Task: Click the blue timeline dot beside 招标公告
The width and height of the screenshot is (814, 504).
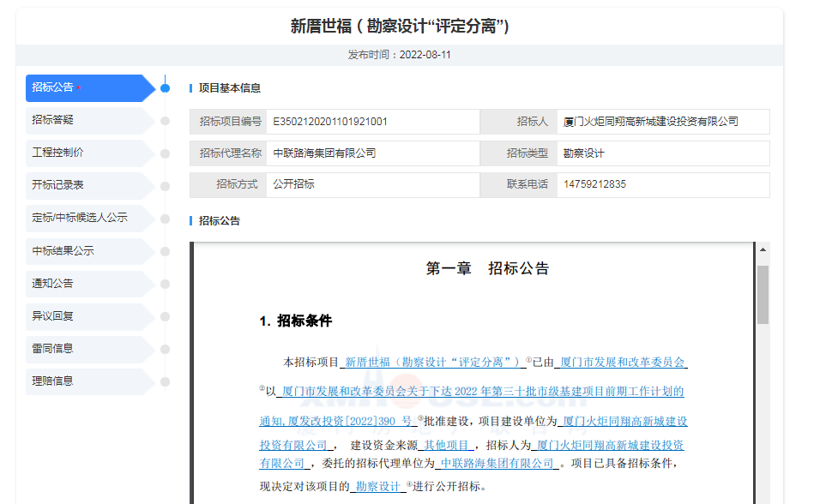Action: coord(166,87)
